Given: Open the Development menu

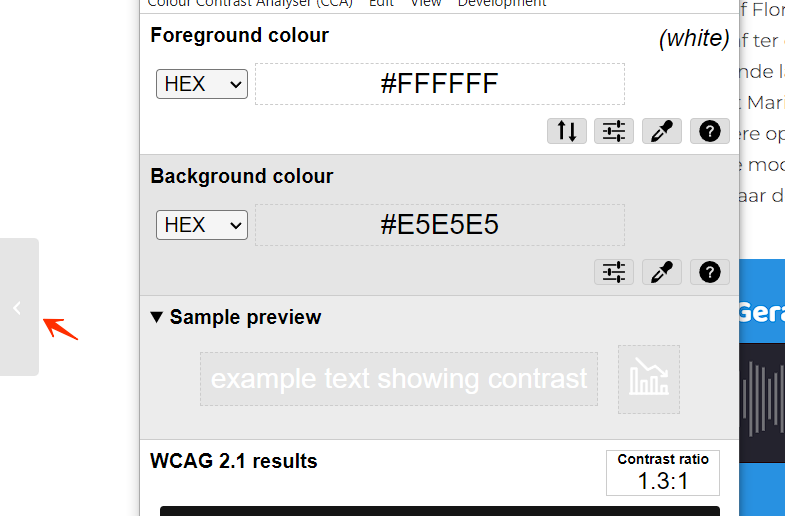Looking at the screenshot, I should (502, 4).
